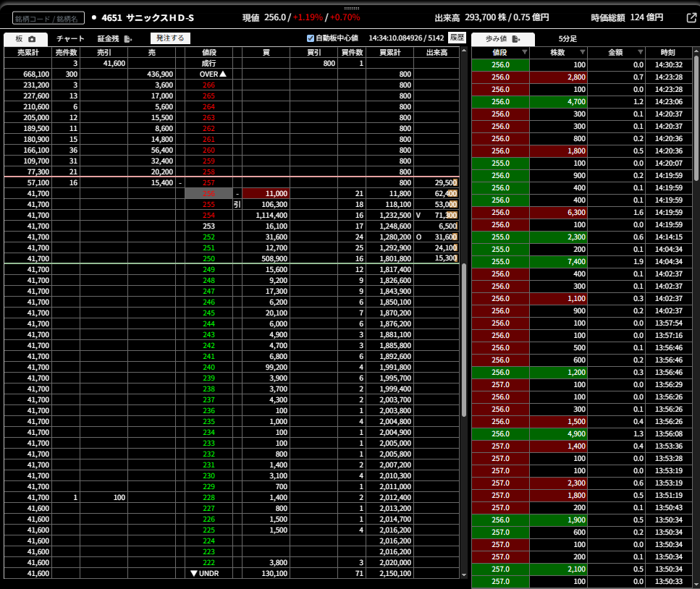This screenshot has height=589, width=700.
Task: Click the order book scroll-up arrow
Action: click(x=464, y=51)
